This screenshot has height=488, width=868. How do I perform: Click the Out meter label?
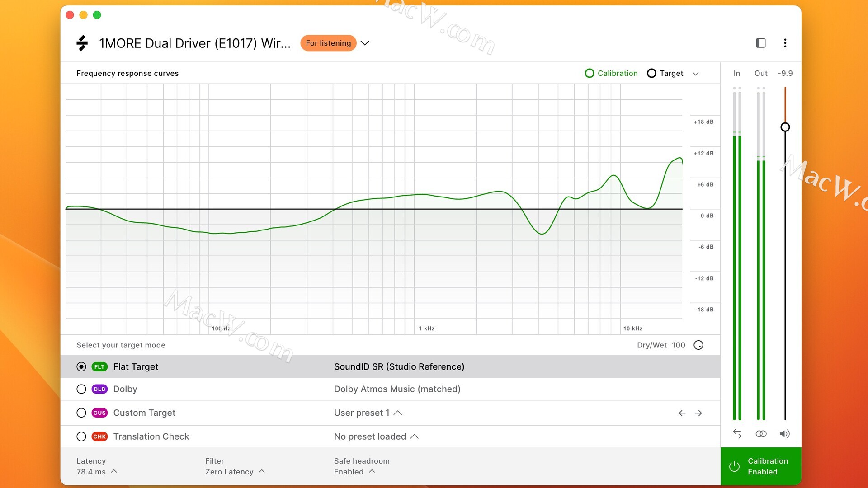click(761, 73)
